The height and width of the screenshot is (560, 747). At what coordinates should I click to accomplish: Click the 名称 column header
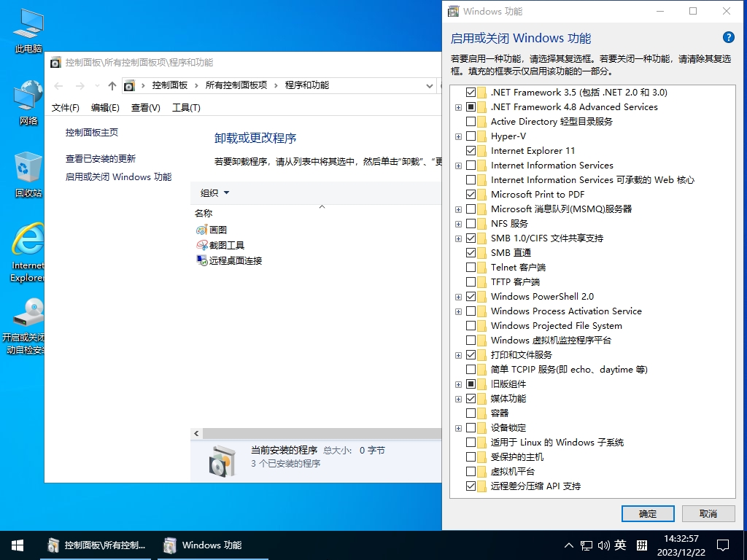(204, 214)
